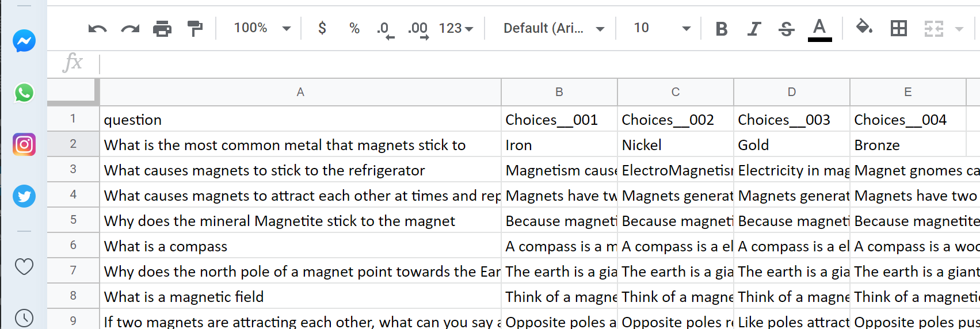Toggle bold formatting
Image resolution: width=980 pixels, height=329 pixels.
(721, 29)
